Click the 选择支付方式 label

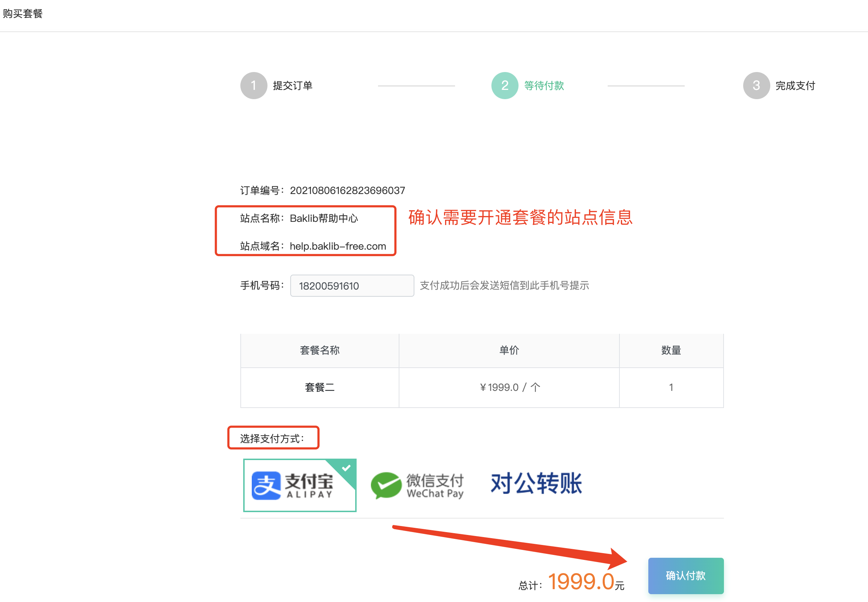point(272,438)
